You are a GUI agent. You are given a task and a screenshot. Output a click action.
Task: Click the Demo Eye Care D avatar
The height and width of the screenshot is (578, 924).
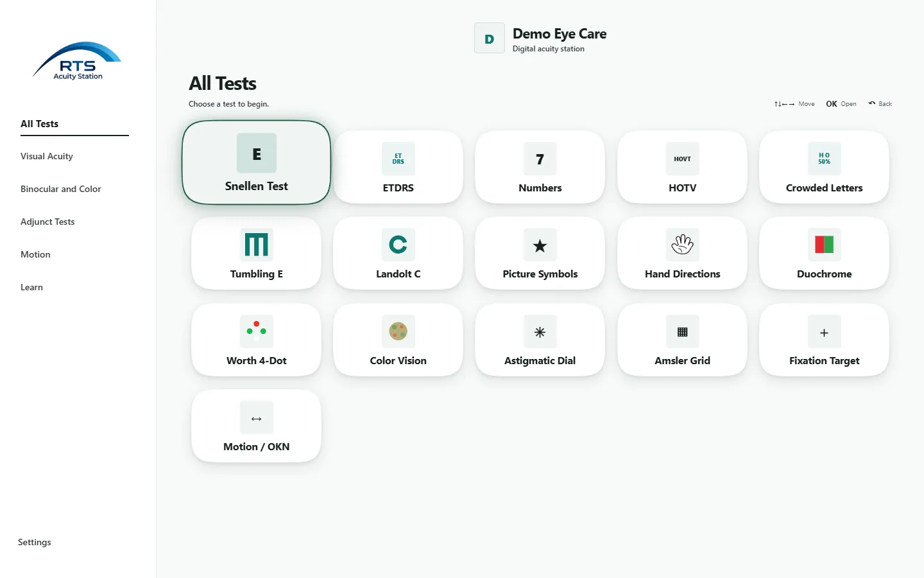(490, 39)
